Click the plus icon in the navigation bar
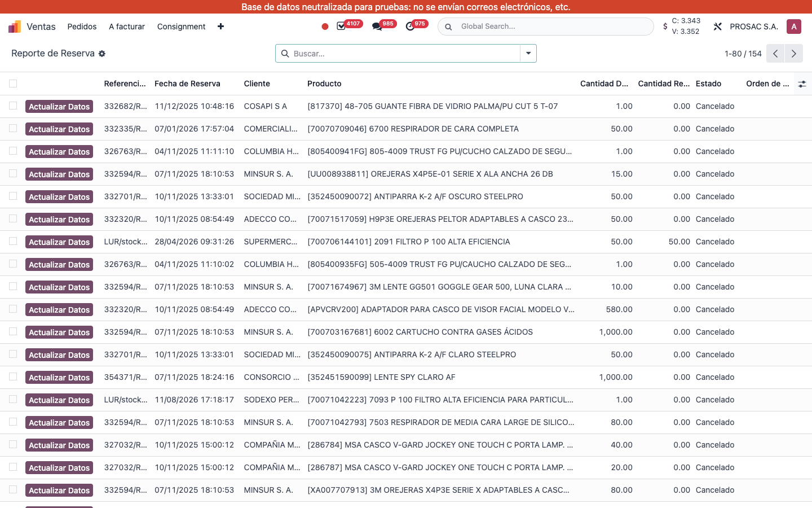 tap(220, 27)
